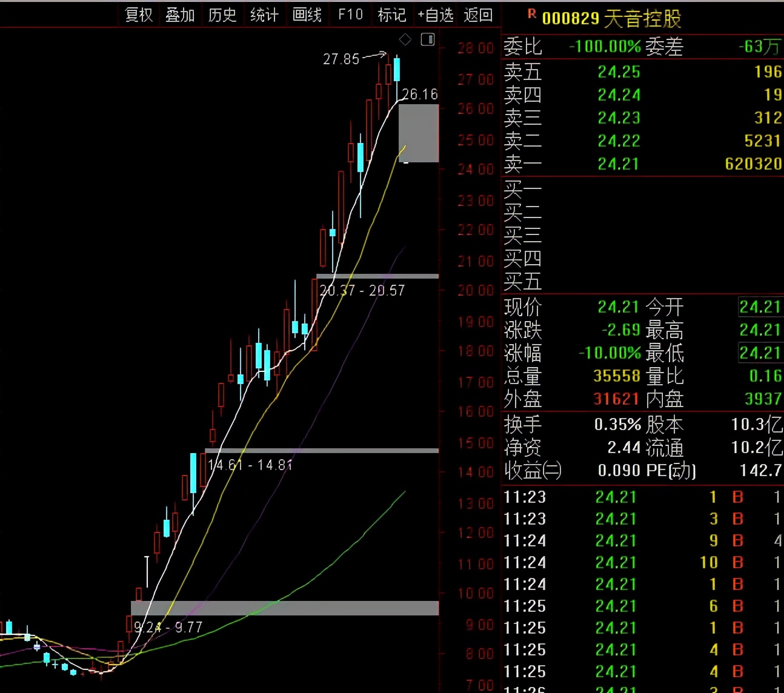Click the panel layout icon above chart
784x693 pixels.
coord(428,40)
